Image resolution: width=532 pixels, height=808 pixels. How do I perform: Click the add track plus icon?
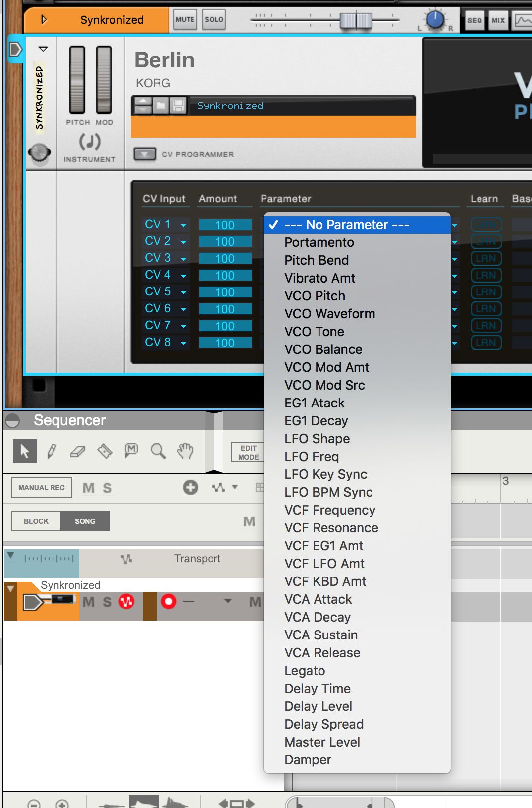pos(191,487)
